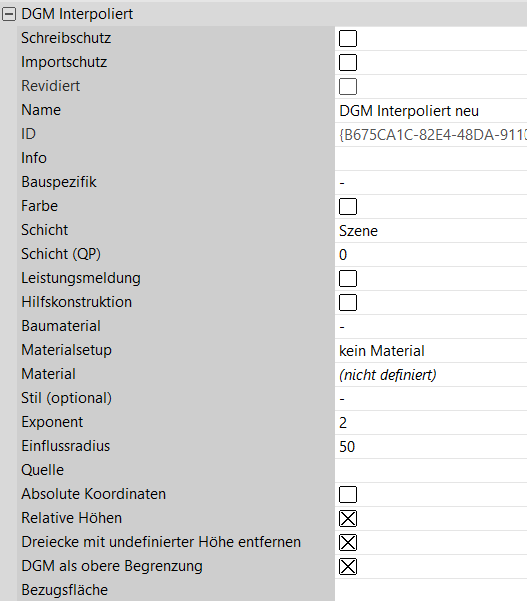Screen dimensions: 527x601
Task: Tick the Importschutz checkbox
Action: point(348,62)
